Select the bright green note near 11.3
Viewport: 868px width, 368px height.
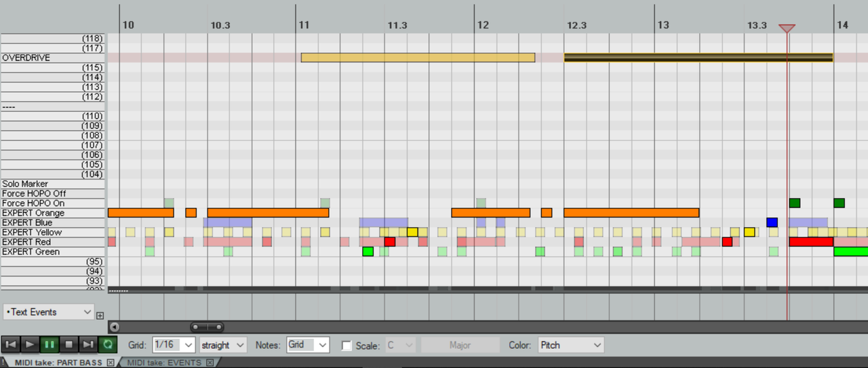[x=368, y=251]
